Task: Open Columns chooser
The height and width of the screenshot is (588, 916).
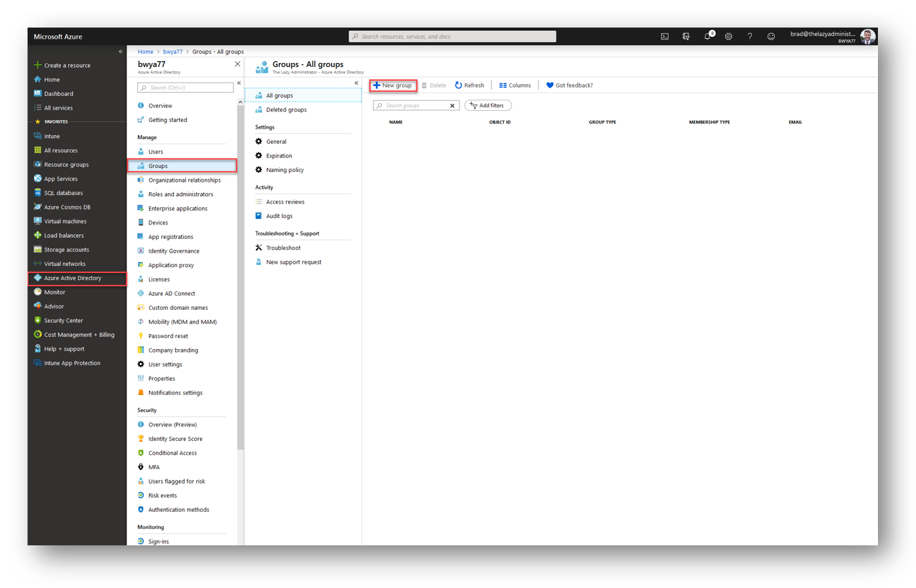Action: pyautogui.click(x=515, y=85)
